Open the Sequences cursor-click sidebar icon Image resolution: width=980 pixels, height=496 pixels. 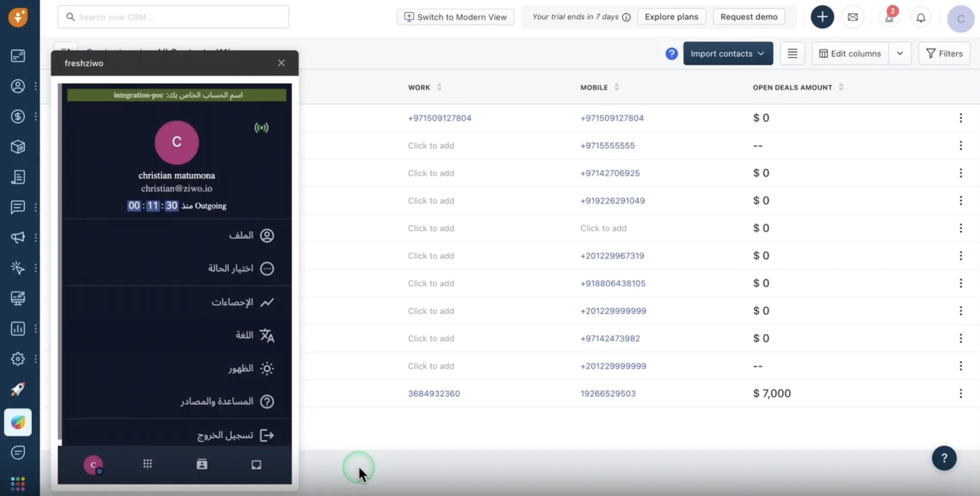click(x=18, y=268)
